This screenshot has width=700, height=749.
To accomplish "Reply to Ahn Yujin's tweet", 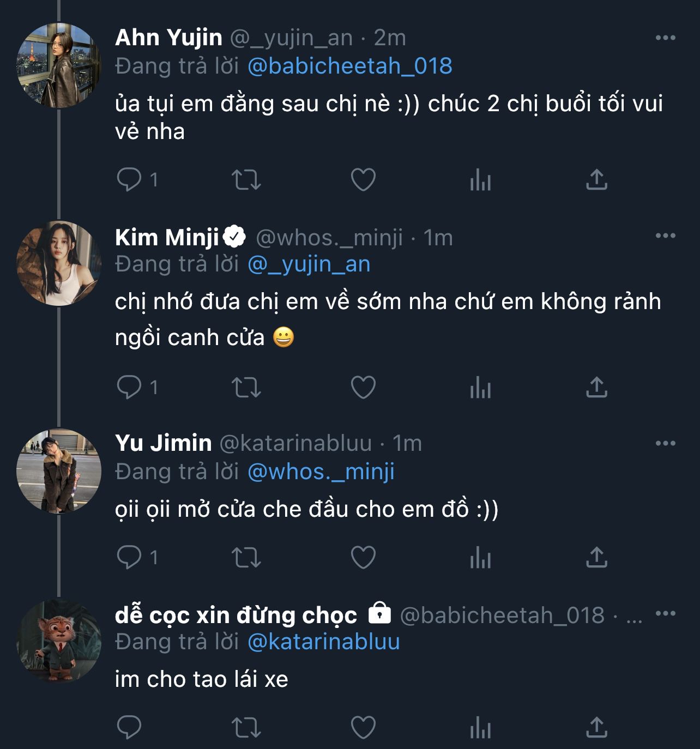I will point(129,179).
